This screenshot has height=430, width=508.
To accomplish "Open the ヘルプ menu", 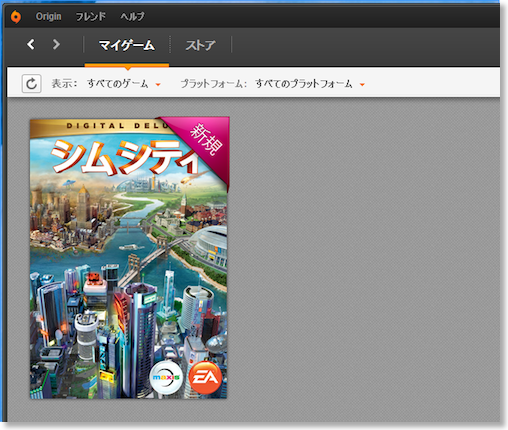I will click(x=132, y=16).
